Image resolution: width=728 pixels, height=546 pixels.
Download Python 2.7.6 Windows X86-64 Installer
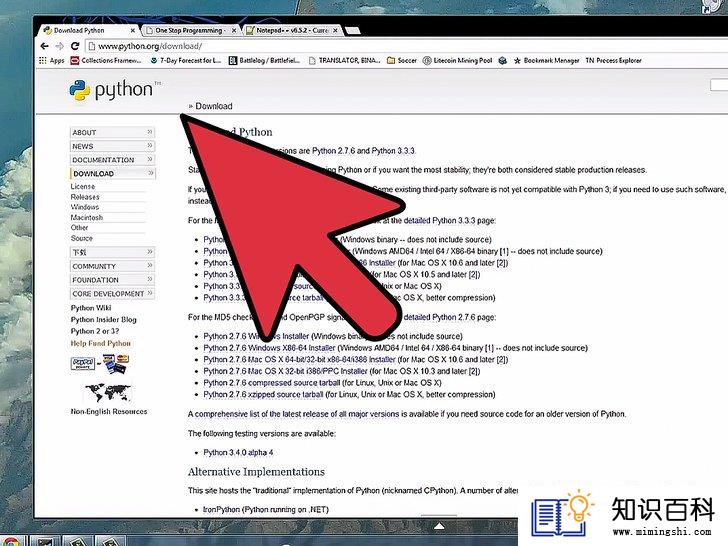pyautogui.click(x=269, y=348)
